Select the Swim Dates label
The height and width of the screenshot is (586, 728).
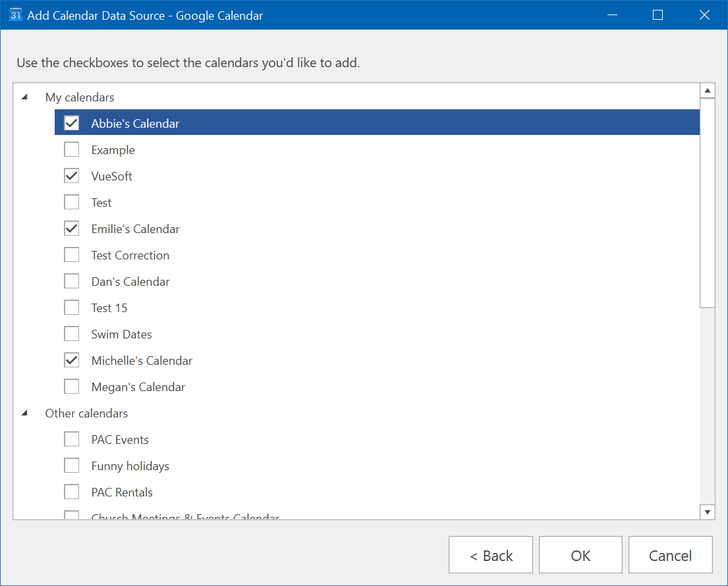point(121,334)
